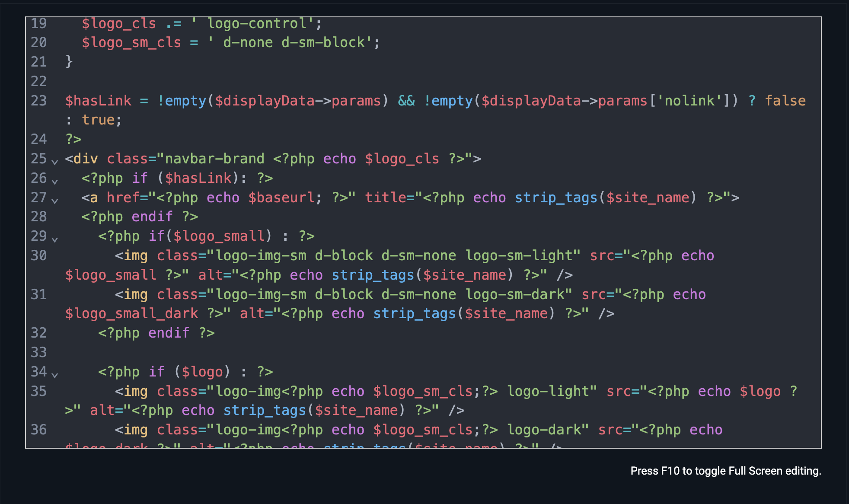Click the empty line 33 in editor

click(x=259, y=352)
